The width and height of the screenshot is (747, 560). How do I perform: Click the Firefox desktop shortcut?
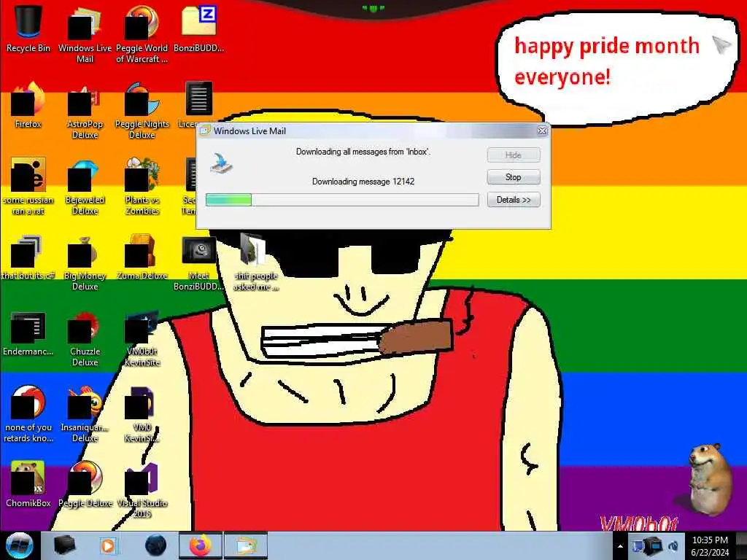[28, 105]
